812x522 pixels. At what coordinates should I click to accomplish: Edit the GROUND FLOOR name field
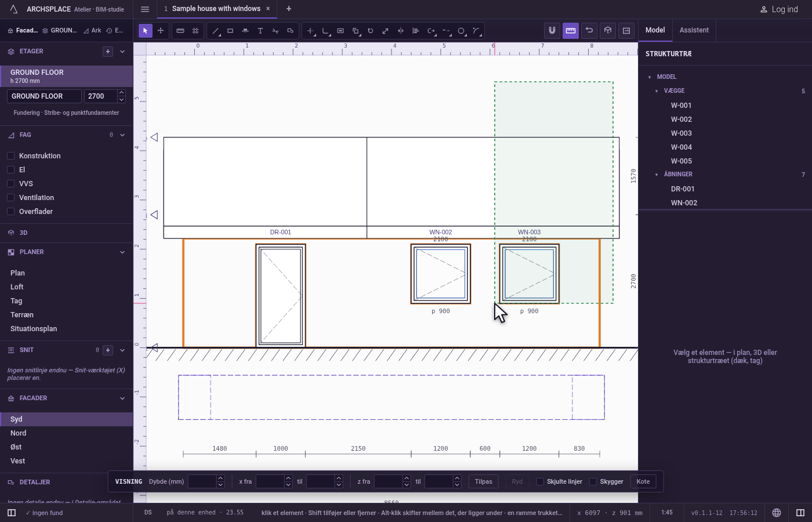click(44, 96)
